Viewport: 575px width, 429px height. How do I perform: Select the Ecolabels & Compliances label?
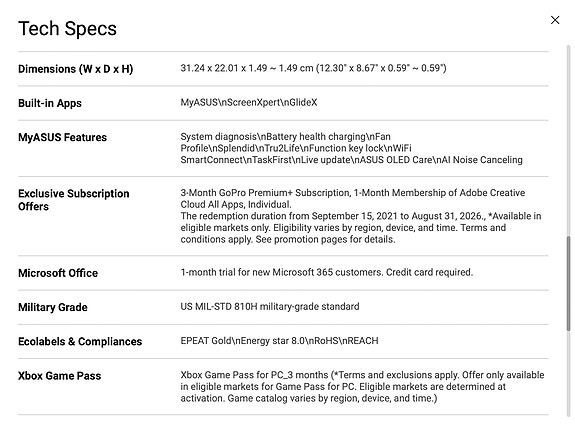[80, 341]
